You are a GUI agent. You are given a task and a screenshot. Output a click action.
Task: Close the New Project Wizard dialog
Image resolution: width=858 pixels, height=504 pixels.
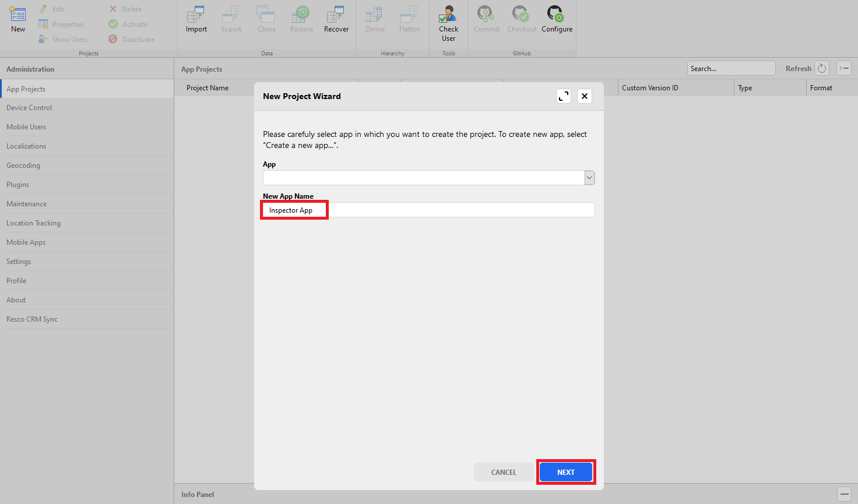(x=585, y=96)
